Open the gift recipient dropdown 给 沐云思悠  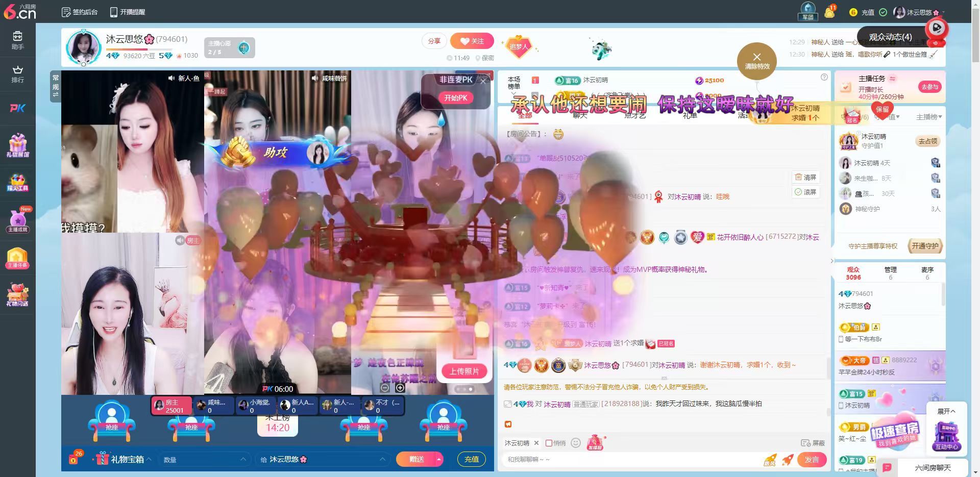tap(322, 459)
